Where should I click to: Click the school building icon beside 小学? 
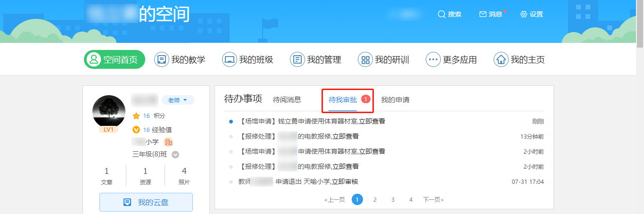coord(168,142)
